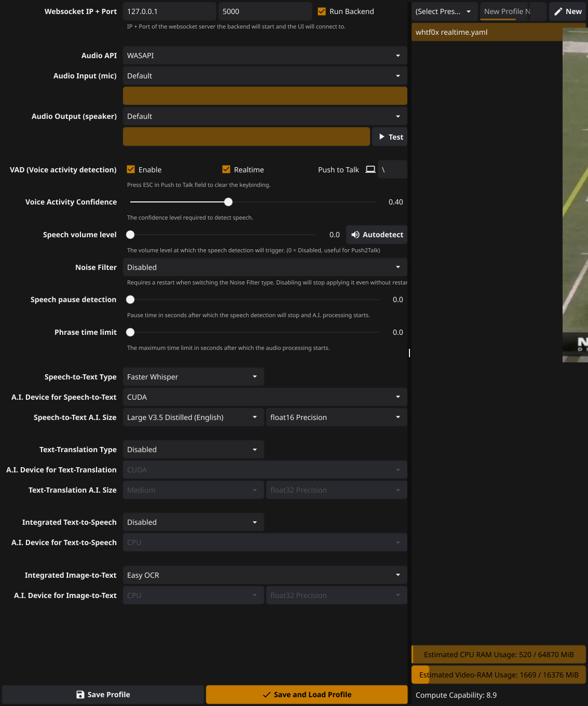Open the Select Preset dropdown
588x706 pixels.
pyautogui.click(x=444, y=11)
